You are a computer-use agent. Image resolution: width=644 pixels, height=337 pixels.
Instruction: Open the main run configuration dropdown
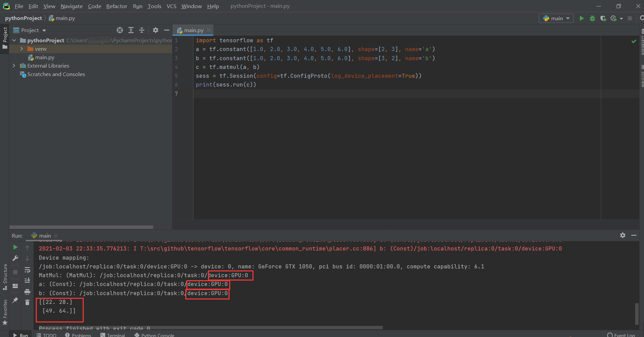point(556,18)
